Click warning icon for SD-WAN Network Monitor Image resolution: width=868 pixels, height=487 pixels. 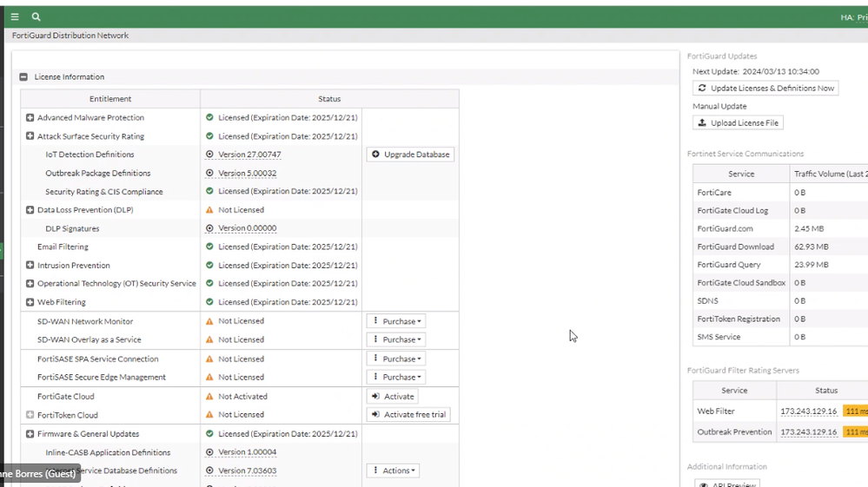pos(209,321)
